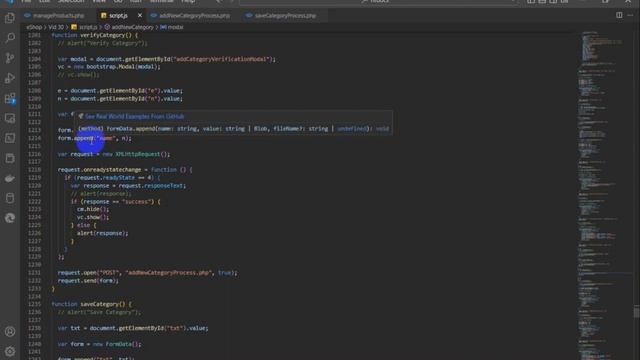Open the Accounts menu icon

[x=10, y=331]
